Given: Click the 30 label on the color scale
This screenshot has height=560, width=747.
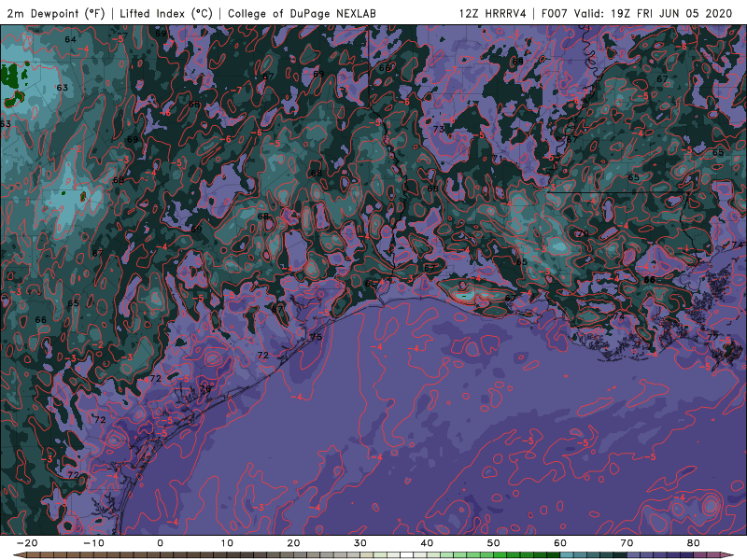Looking at the screenshot, I should (x=360, y=543).
